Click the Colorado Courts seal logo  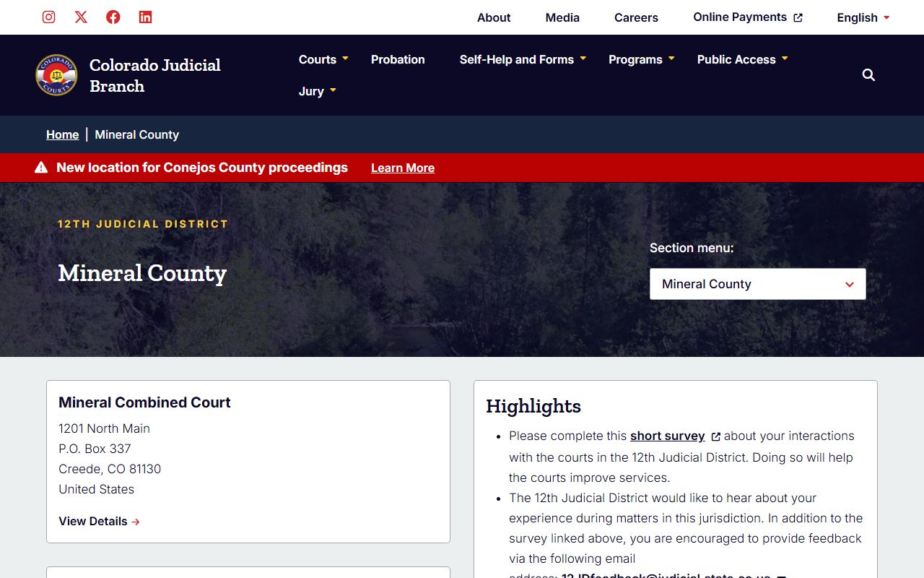tap(56, 75)
